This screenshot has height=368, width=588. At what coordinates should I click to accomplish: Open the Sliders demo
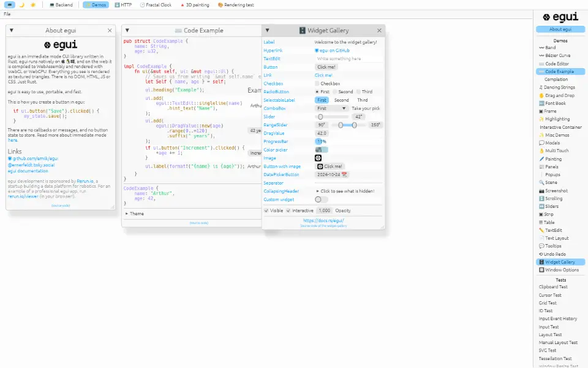point(549,206)
